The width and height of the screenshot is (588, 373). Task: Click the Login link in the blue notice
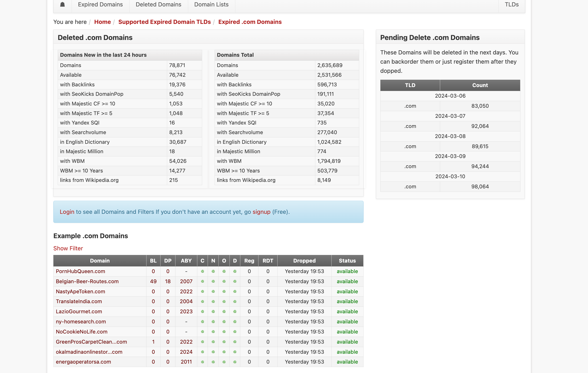[67, 212]
